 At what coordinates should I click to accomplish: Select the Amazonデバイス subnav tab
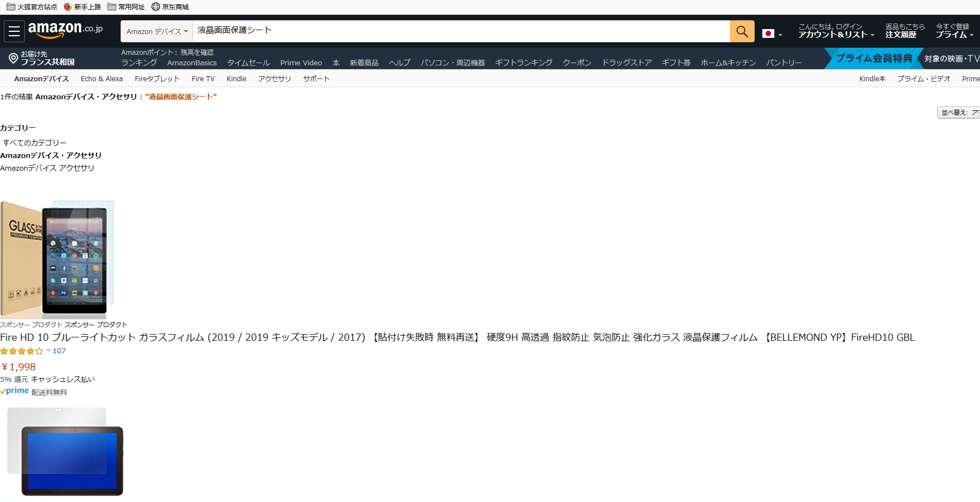[42, 78]
